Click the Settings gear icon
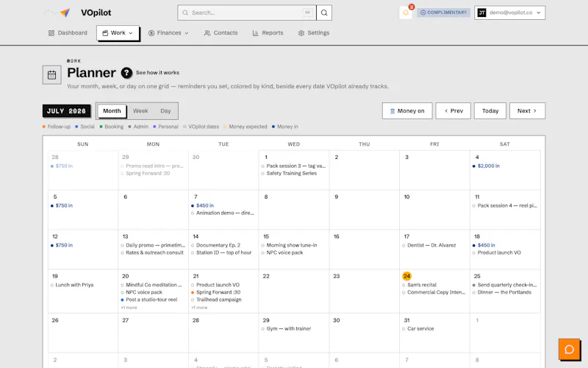This screenshot has height=368, width=588. (x=301, y=33)
